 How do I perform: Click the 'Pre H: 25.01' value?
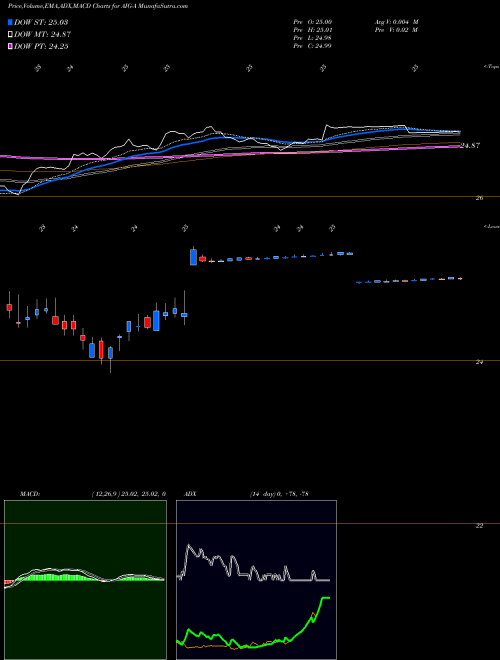point(312,30)
